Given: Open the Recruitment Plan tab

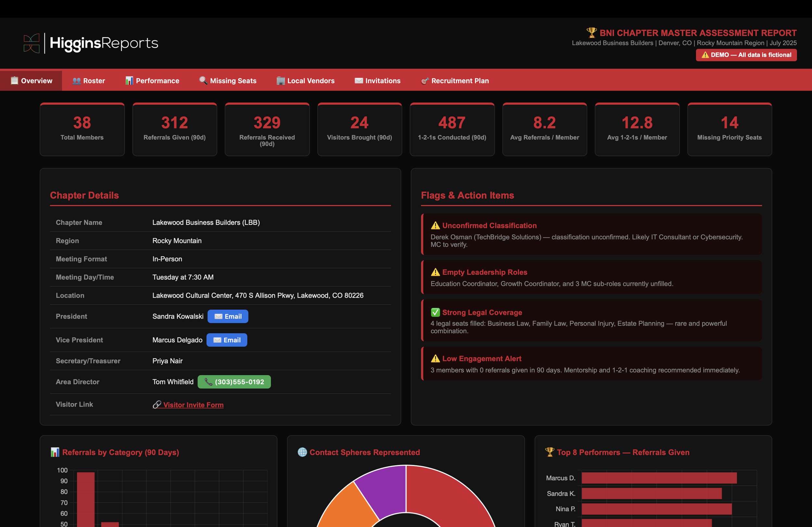Looking at the screenshot, I should click(x=455, y=81).
